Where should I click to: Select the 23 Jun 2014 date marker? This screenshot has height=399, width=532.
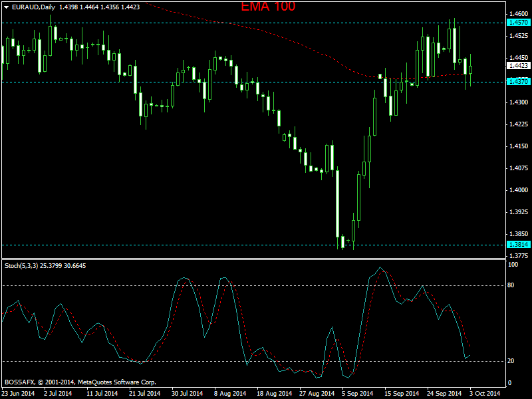pos(18,393)
